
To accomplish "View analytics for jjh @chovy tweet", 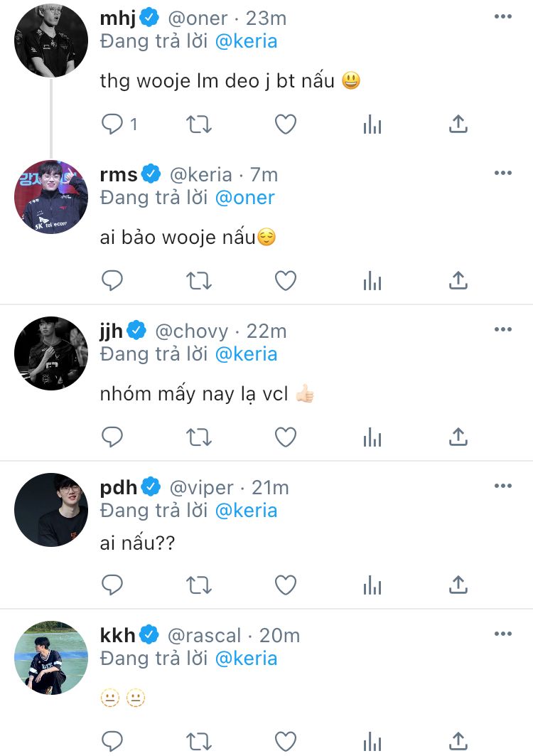I will [372, 437].
